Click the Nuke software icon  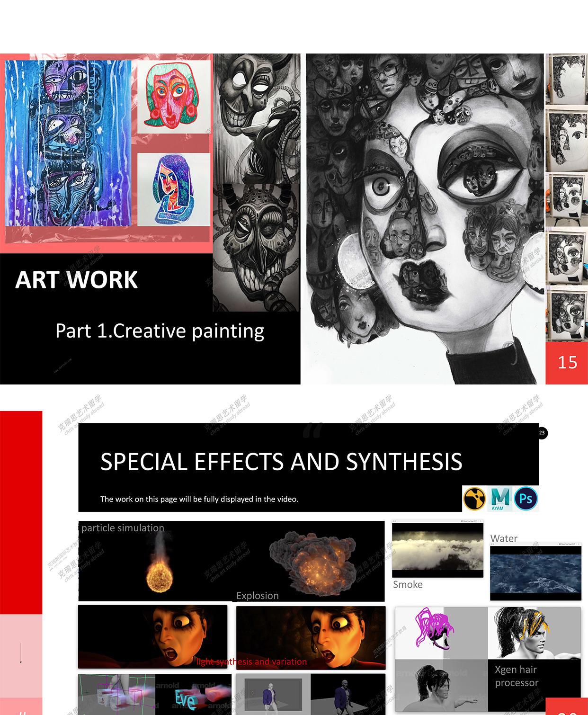point(474,499)
